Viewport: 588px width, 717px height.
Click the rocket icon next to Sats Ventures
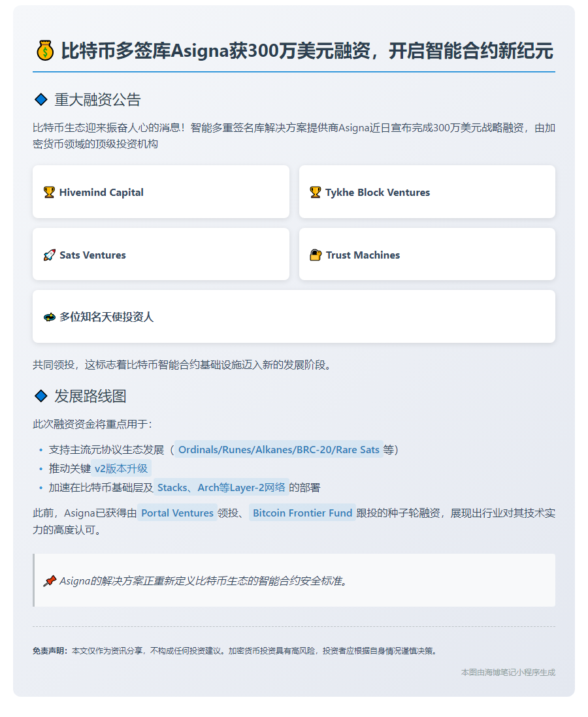(49, 255)
